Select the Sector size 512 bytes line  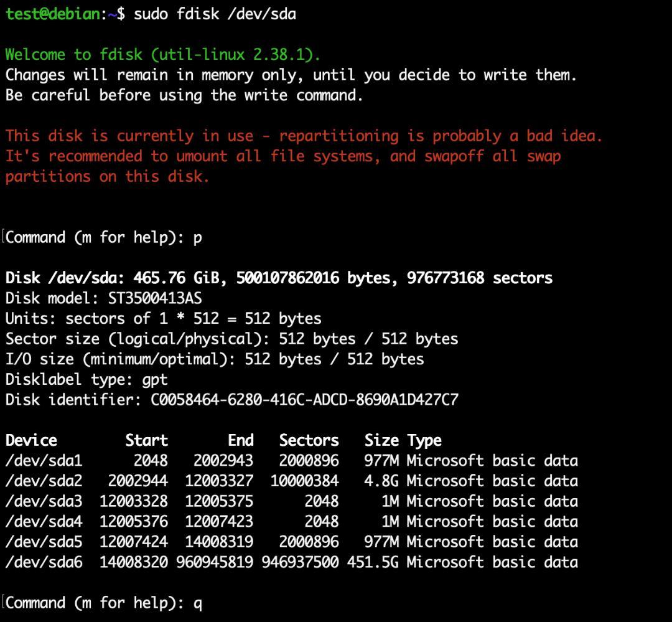click(x=230, y=339)
